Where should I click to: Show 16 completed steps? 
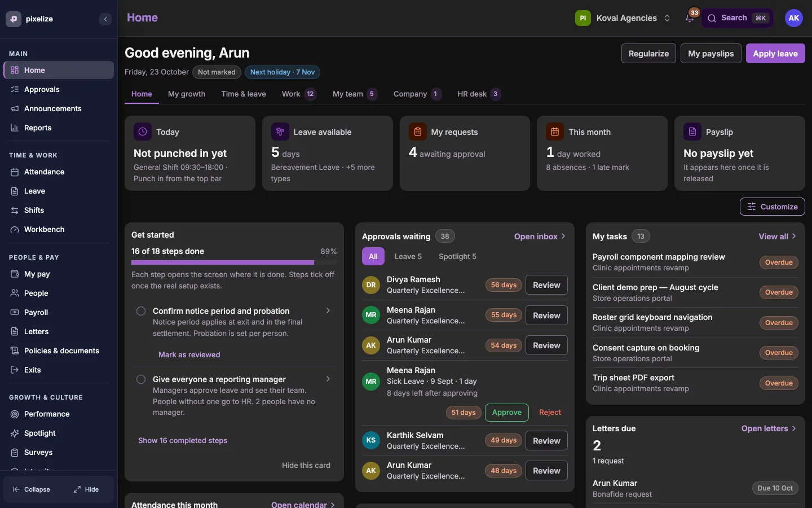point(183,440)
